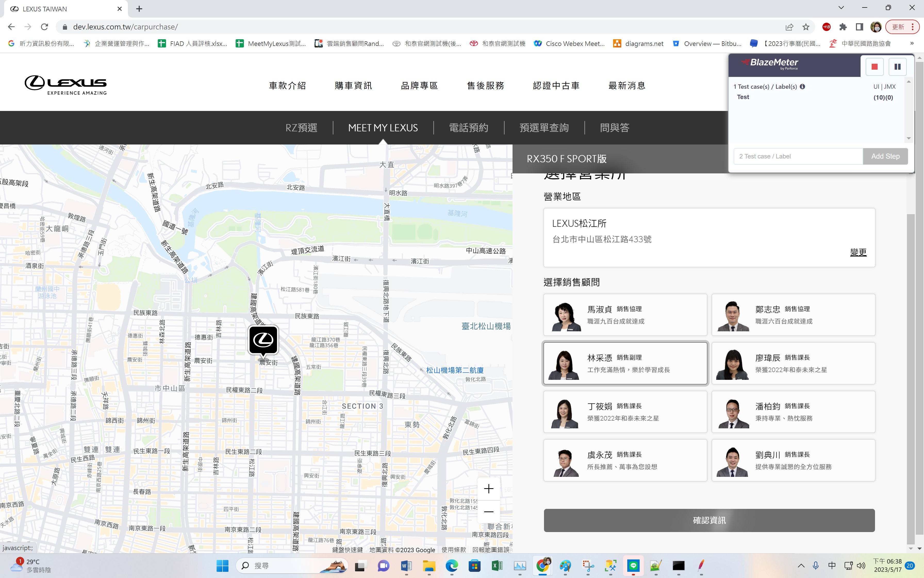Image resolution: width=924 pixels, height=578 pixels.
Task: Open map 鍵盤快速鍵 shortcuts
Action: coord(347,550)
